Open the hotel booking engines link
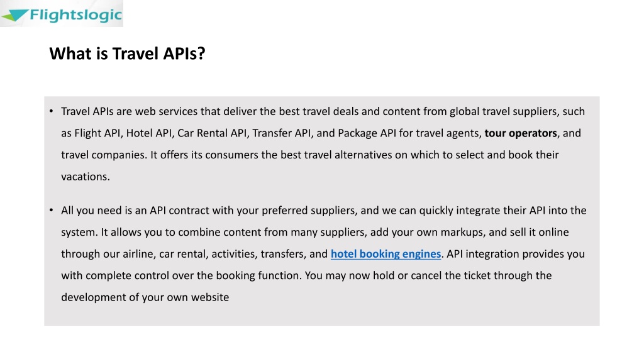The height and width of the screenshot is (362, 644). tap(386, 254)
